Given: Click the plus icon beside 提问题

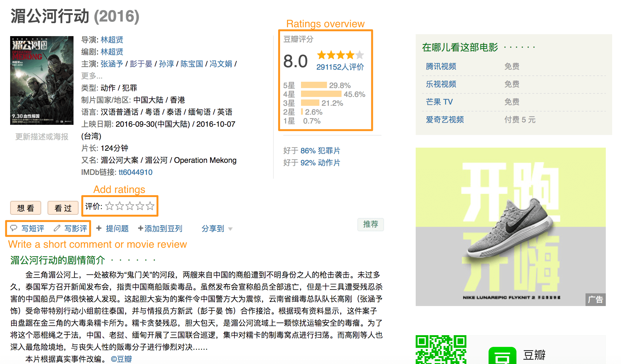Looking at the screenshot, I should click(99, 228).
